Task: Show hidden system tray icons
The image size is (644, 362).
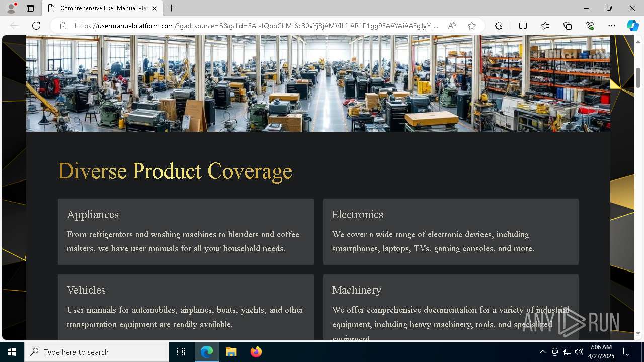Action: click(x=542, y=352)
